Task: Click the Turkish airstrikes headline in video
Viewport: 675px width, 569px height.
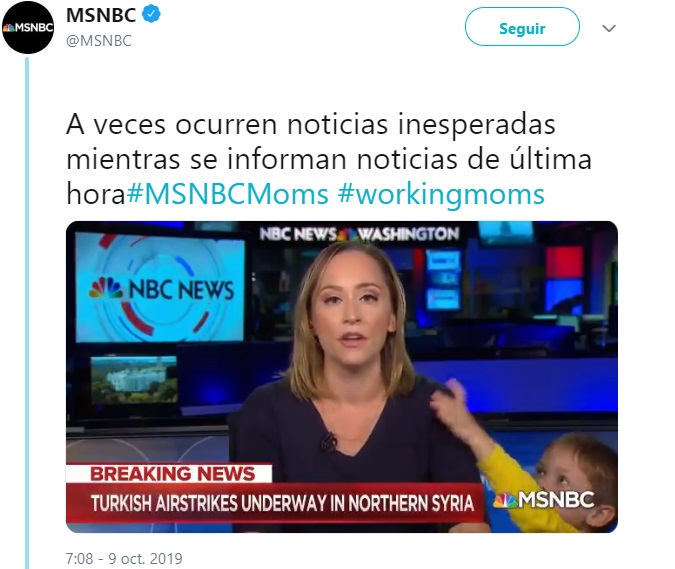Action: tap(282, 503)
